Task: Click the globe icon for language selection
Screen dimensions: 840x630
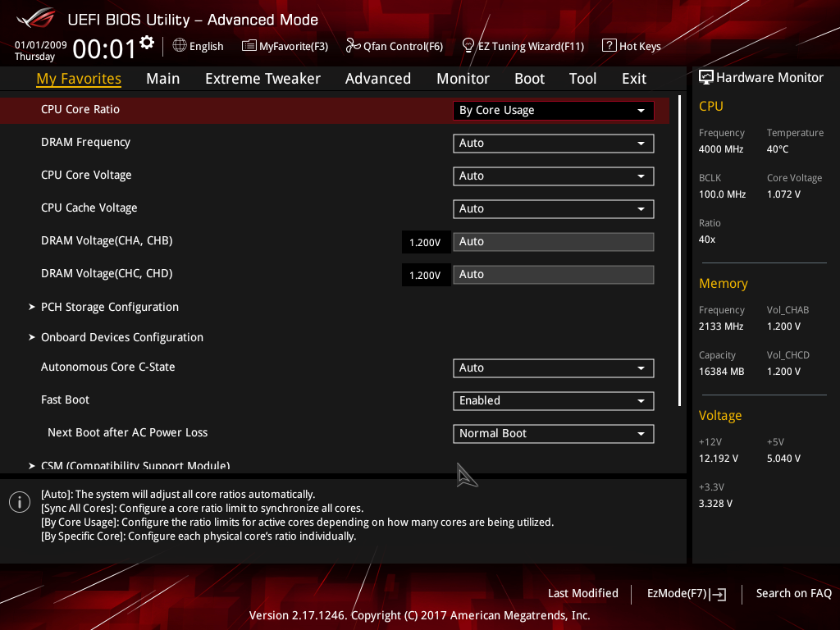Action: (180, 46)
